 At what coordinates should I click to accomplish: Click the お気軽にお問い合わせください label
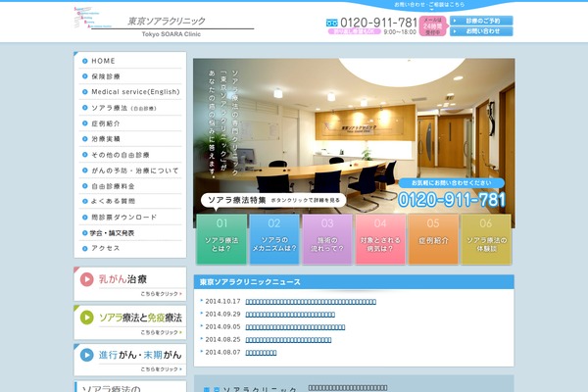click(x=452, y=183)
